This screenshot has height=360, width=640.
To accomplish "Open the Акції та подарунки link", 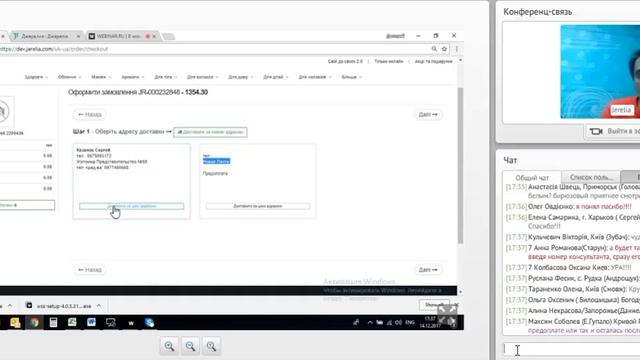I will (x=433, y=61).
